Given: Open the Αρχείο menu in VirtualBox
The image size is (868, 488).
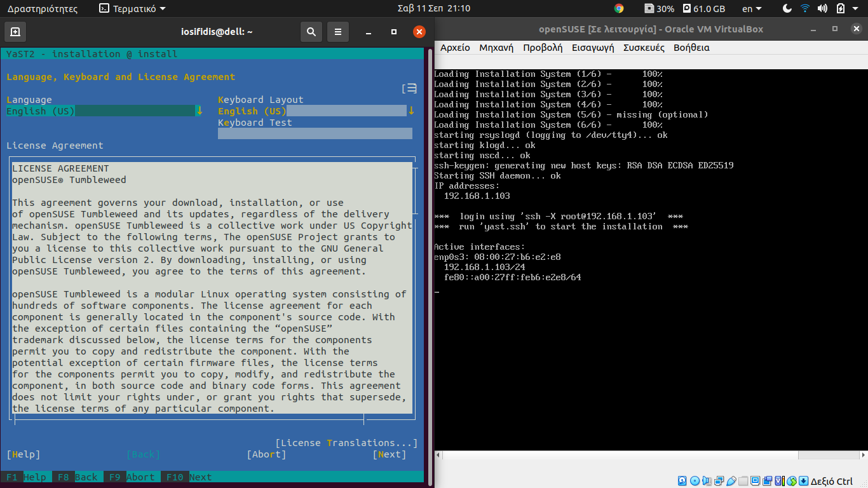Looking at the screenshot, I should pyautogui.click(x=455, y=48).
